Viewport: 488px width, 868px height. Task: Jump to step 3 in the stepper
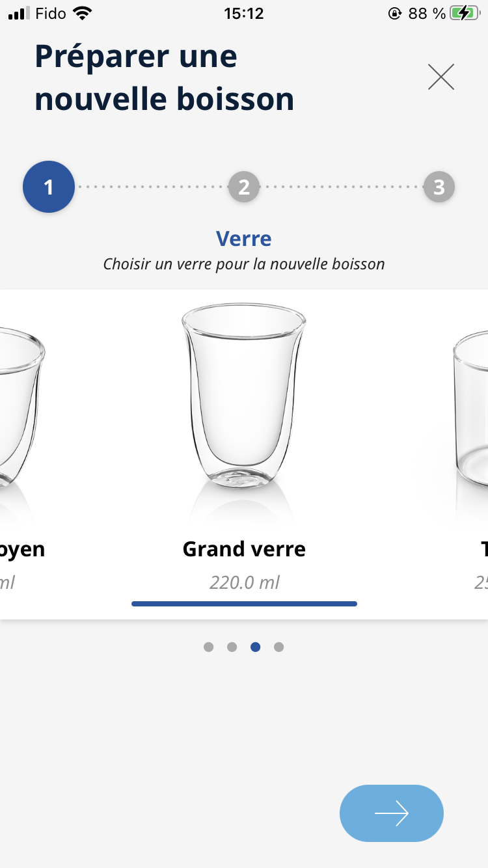tap(439, 187)
